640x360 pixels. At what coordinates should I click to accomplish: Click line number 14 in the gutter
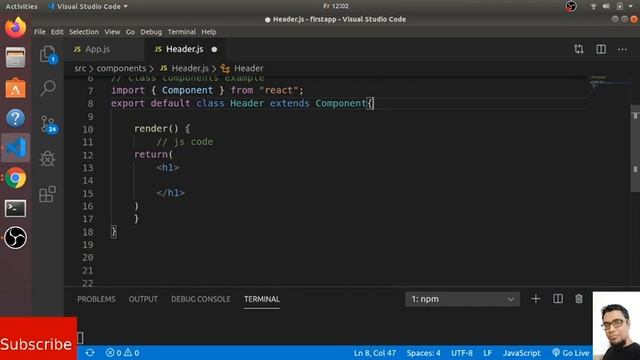coord(88,180)
